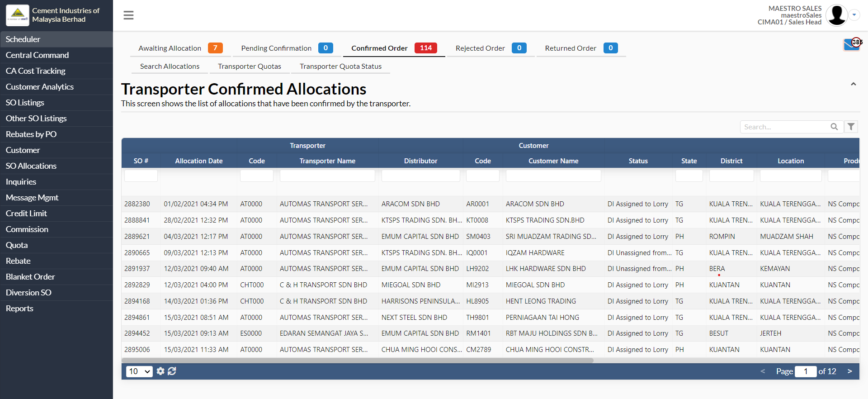Sort by Distributor column header
Screen dimensions: 868x399
420,161
